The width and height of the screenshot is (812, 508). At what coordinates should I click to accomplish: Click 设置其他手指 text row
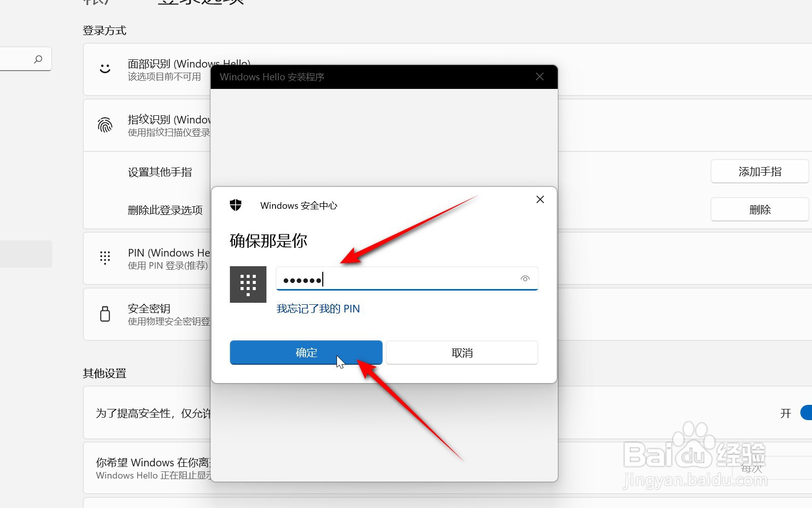pos(160,172)
